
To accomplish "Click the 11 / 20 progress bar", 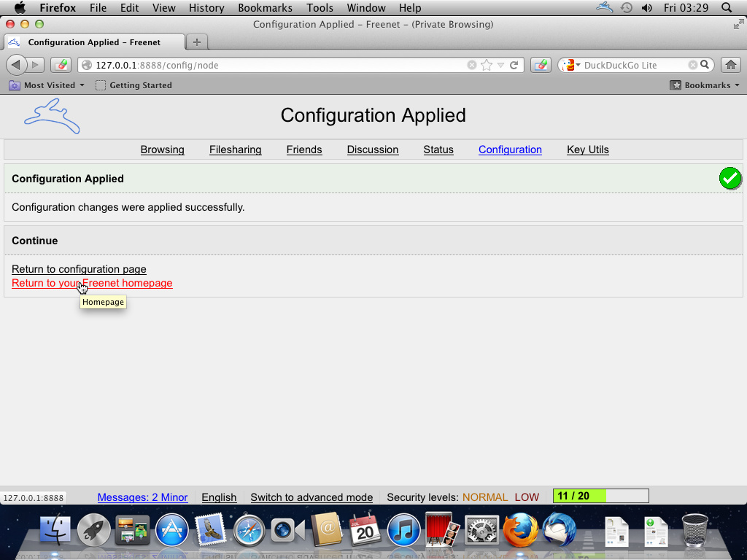I will pos(600,497).
